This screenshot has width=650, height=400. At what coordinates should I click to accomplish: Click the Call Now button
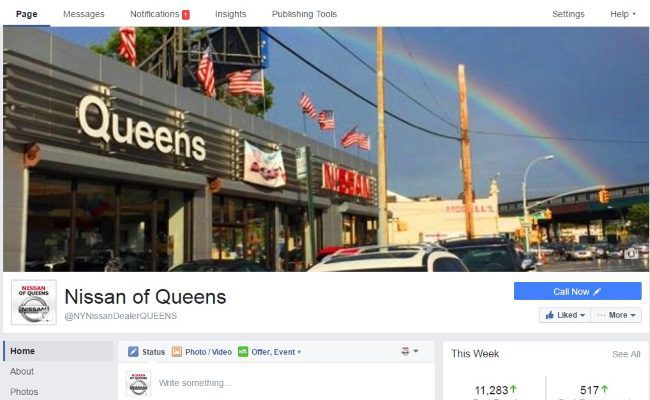pyautogui.click(x=577, y=291)
